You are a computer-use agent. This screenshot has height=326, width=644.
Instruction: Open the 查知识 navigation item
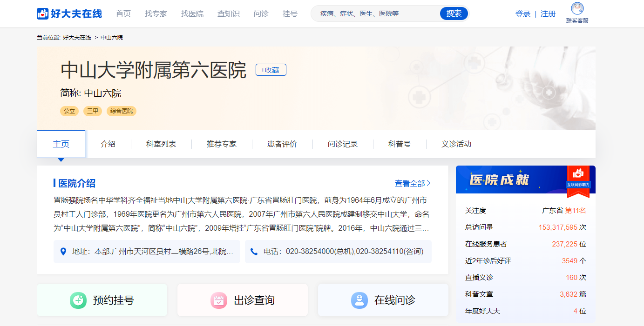tap(229, 13)
